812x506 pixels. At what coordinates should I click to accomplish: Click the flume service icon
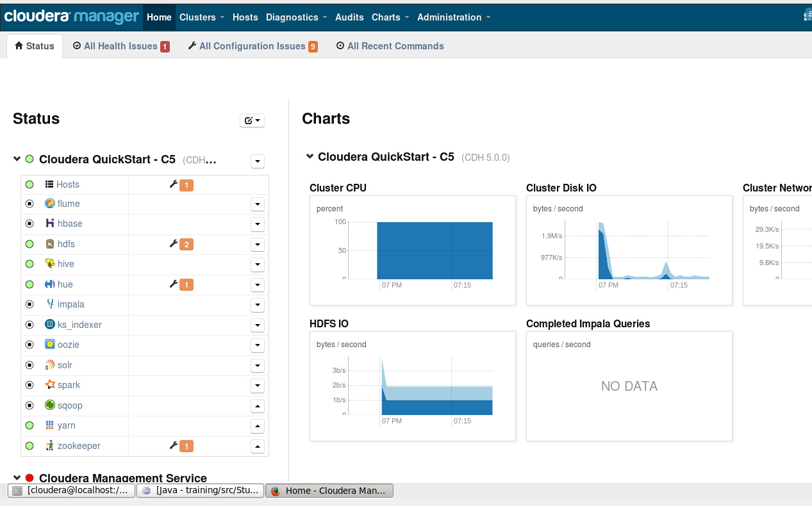pos(49,204)
